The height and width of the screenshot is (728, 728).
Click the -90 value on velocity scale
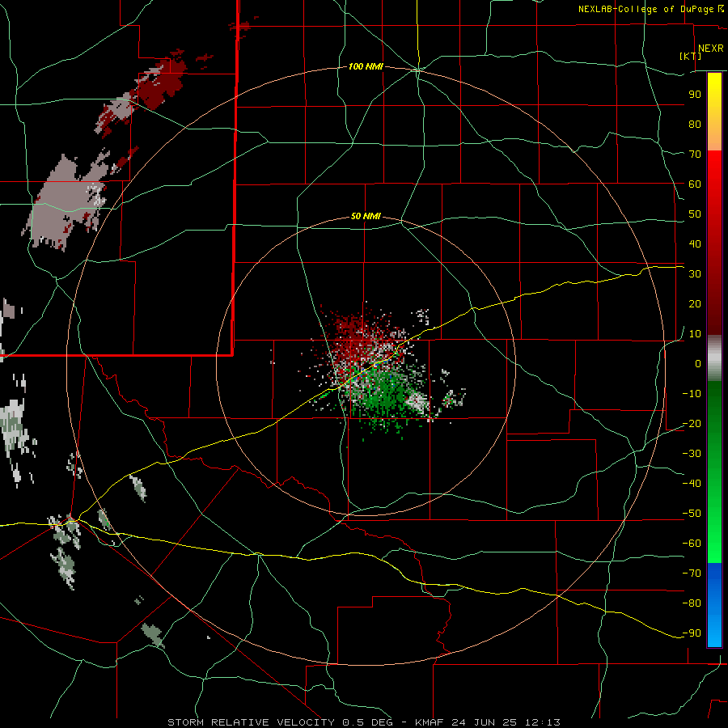tap(692, 633)
